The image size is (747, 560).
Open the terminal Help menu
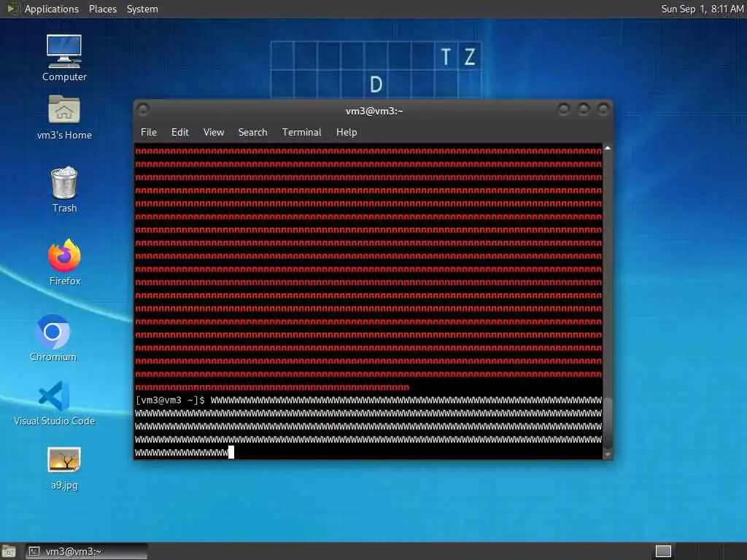[x=347, y=133]
